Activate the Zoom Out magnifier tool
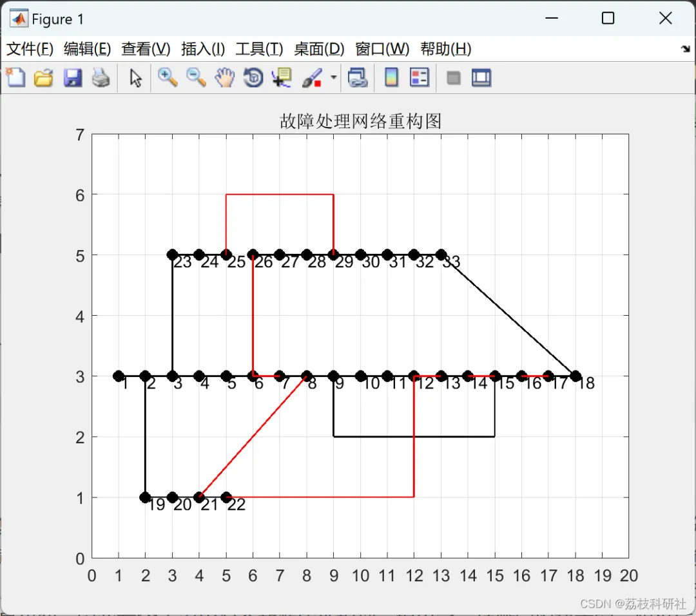 (x=196, y=78)
